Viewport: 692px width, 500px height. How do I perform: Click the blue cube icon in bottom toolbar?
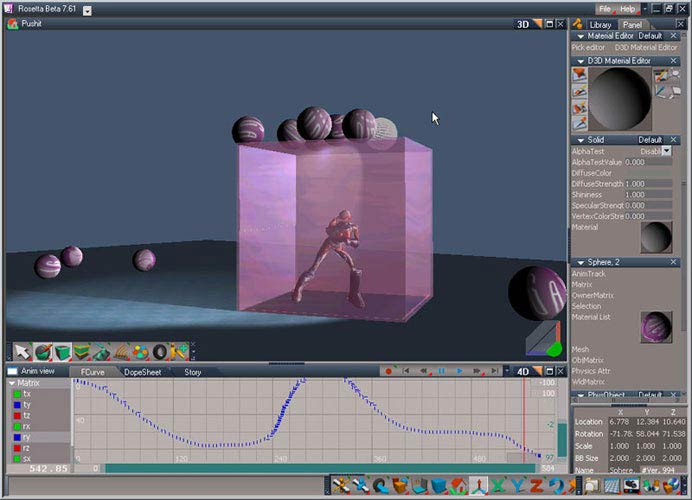(x=437, y=487)
